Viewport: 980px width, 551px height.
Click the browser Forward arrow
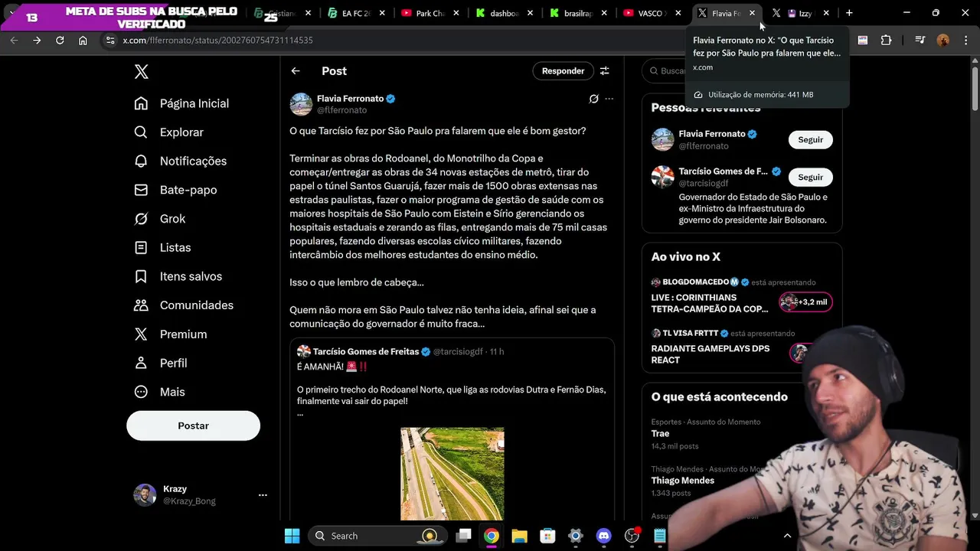(x=37, y=41)
